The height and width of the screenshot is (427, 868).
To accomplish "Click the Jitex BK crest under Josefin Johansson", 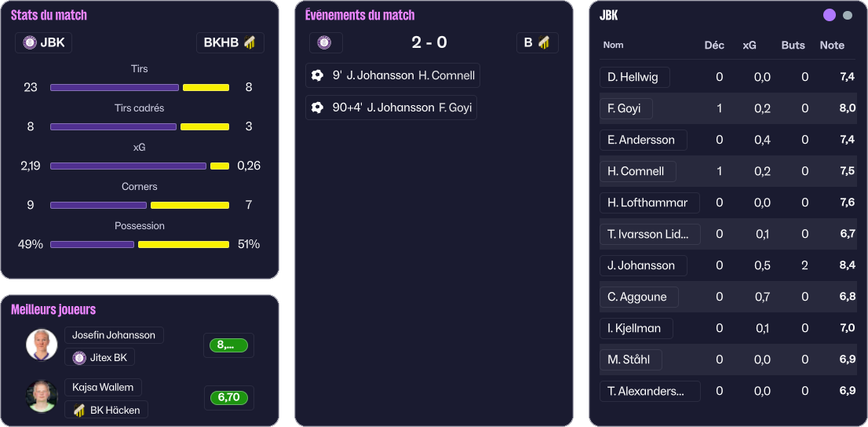I will click(x=79, y=358).
